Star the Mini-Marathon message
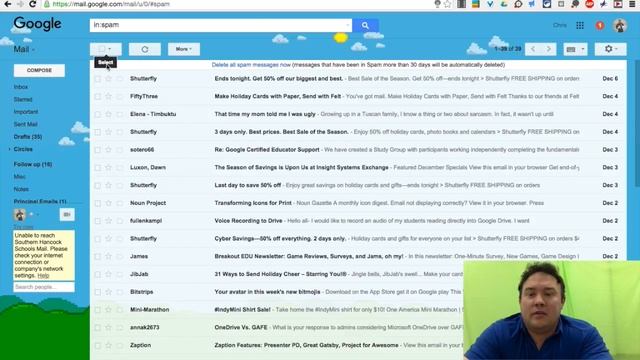Image resolution: width=640 pixels, height=360 pixels. pos(108,310)
